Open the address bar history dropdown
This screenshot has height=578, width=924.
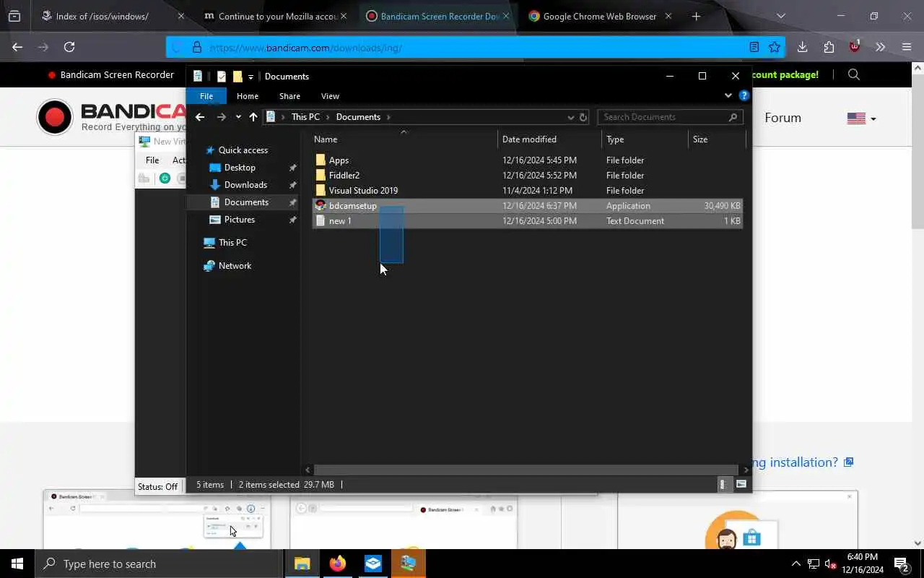point(570,117)
